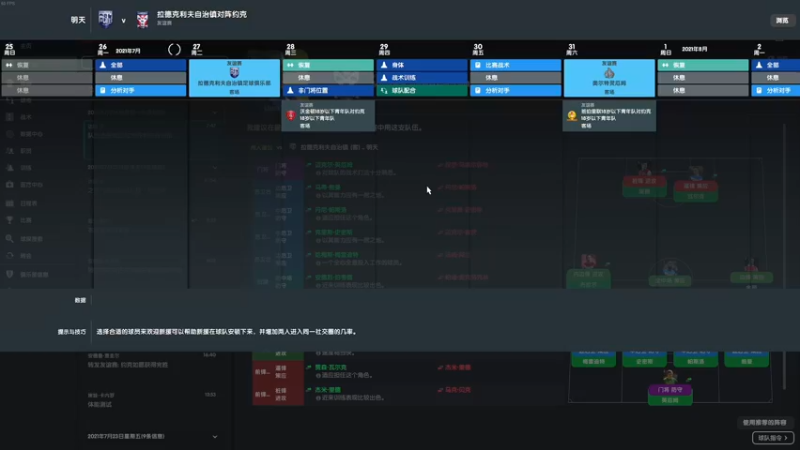The width and height of the screenshot is (800, 450).
Task: Select August 2 休息 slot
Action: pos(776,78)
